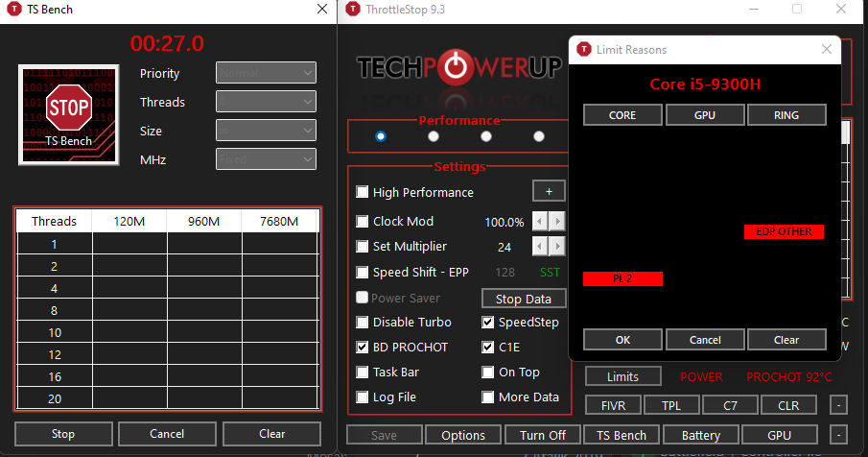Enable the Task Bar checkbox

[x=362, y=373]
